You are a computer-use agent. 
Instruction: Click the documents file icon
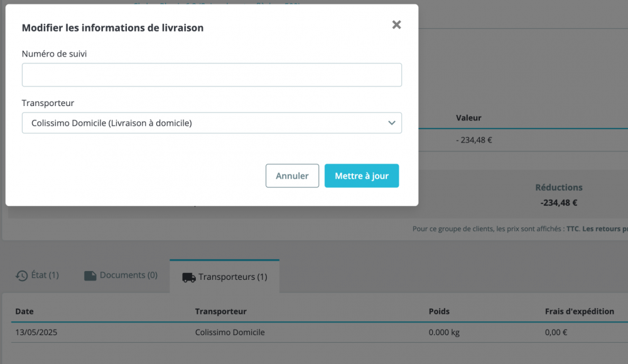[90, 276]
